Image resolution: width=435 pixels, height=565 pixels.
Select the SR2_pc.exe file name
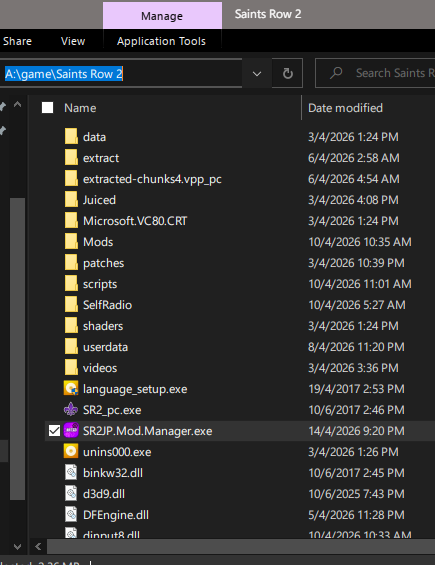click(x=112, y=410)
